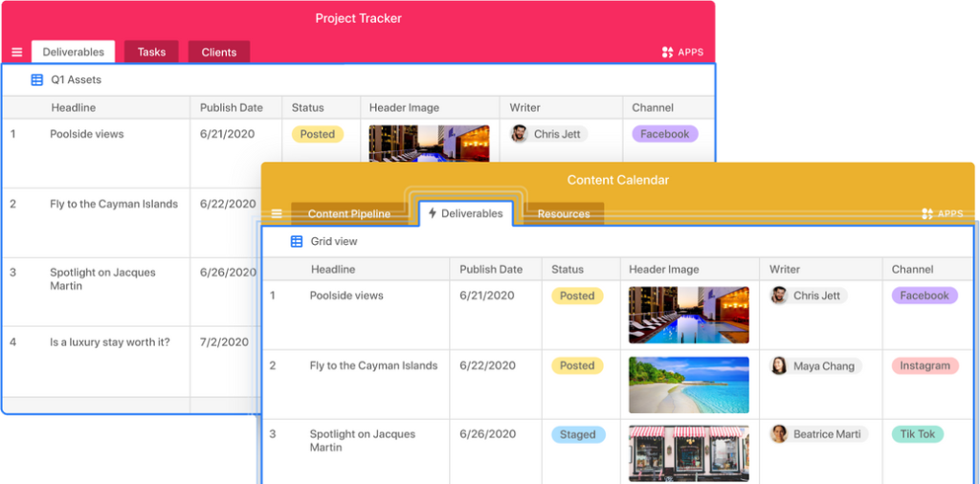The height and width of the screenshot is (484, 980).
Task: Click Publish Date header in Content Calendar
Action: click(x=491, y=269)
